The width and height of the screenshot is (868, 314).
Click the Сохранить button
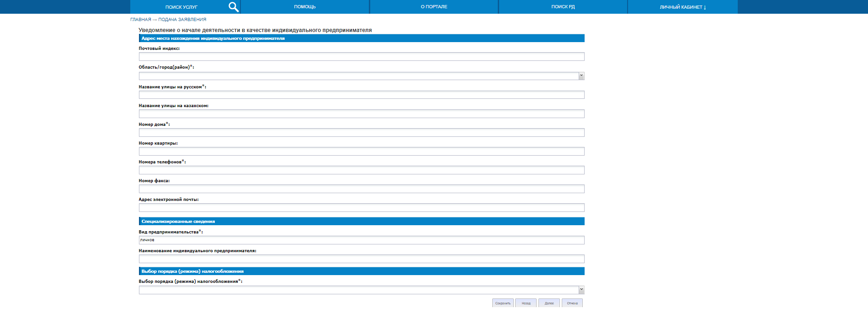pyautogui.click(x=503, y=303)
